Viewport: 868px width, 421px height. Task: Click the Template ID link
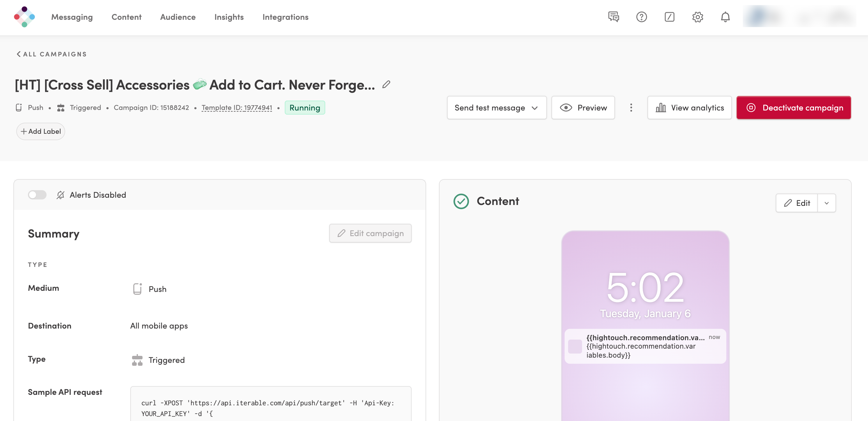[x=236, y=108]
